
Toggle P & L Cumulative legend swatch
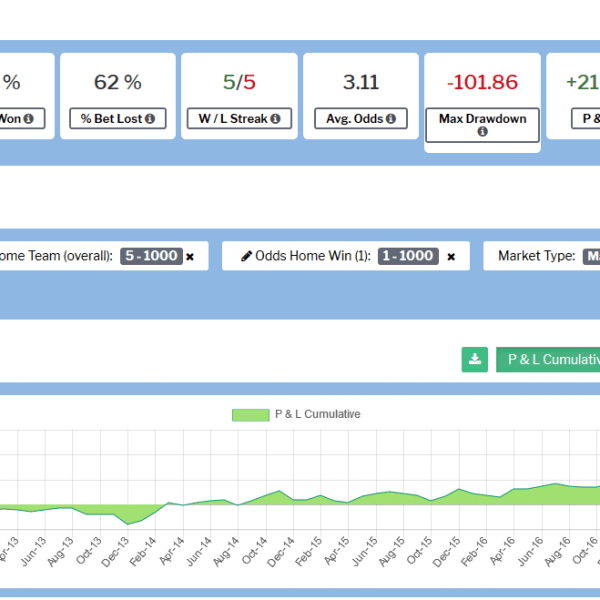coord(251,415)
